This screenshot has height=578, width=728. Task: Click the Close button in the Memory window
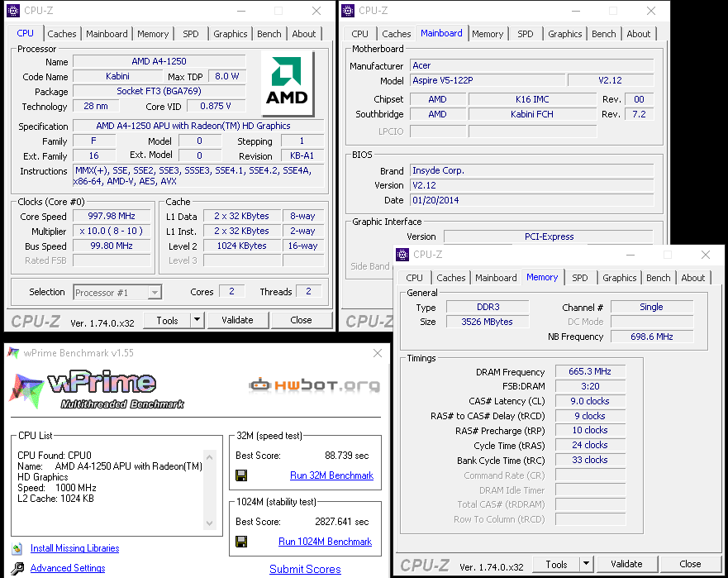pos(690,564)
